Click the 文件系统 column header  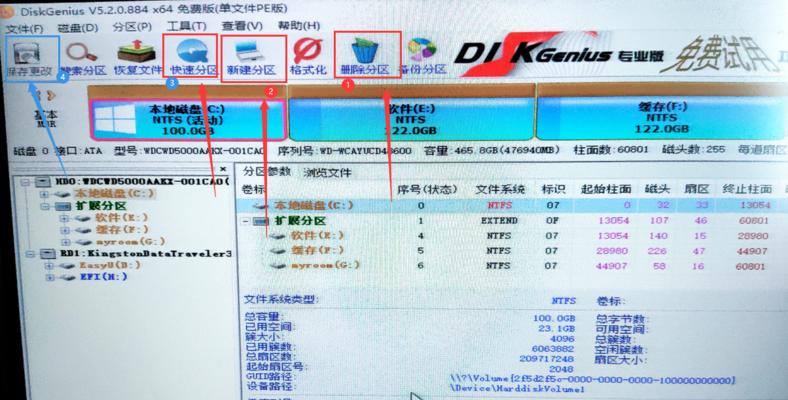coord(500,189)
